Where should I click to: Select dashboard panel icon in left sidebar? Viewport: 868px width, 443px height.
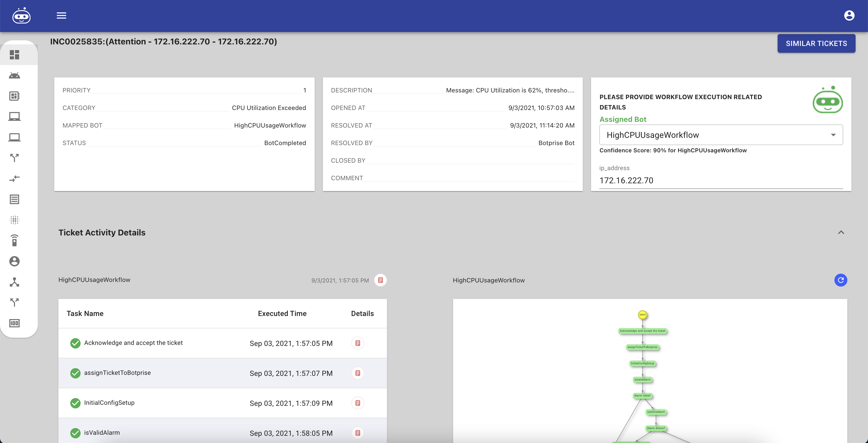[14, 55]
